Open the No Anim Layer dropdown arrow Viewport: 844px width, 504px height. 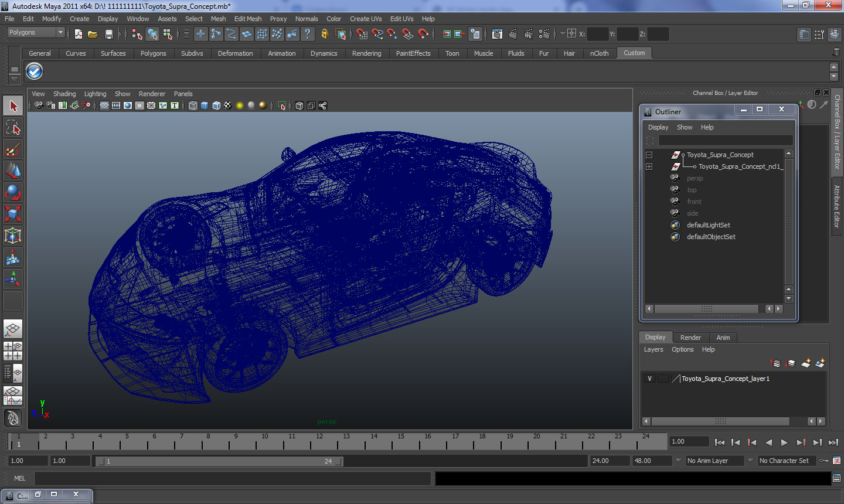(678, 461)
